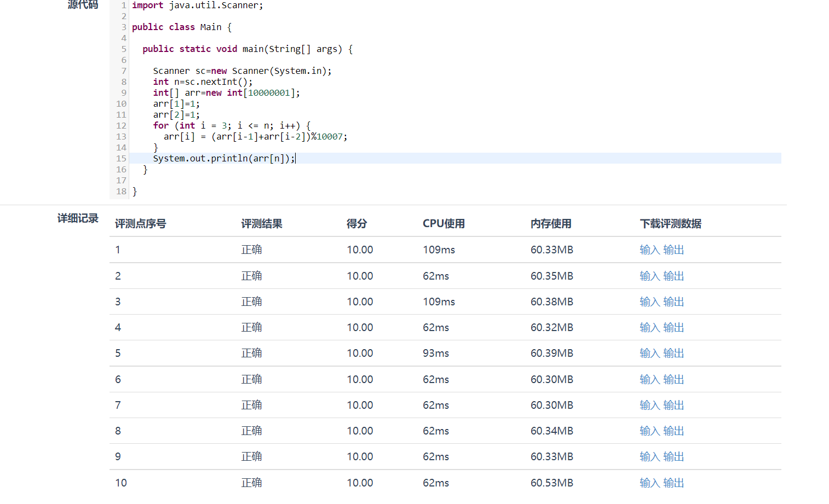Screen dimensions: 829x504
Task: Click the 评测结果 column header
Action: point(262,224)
